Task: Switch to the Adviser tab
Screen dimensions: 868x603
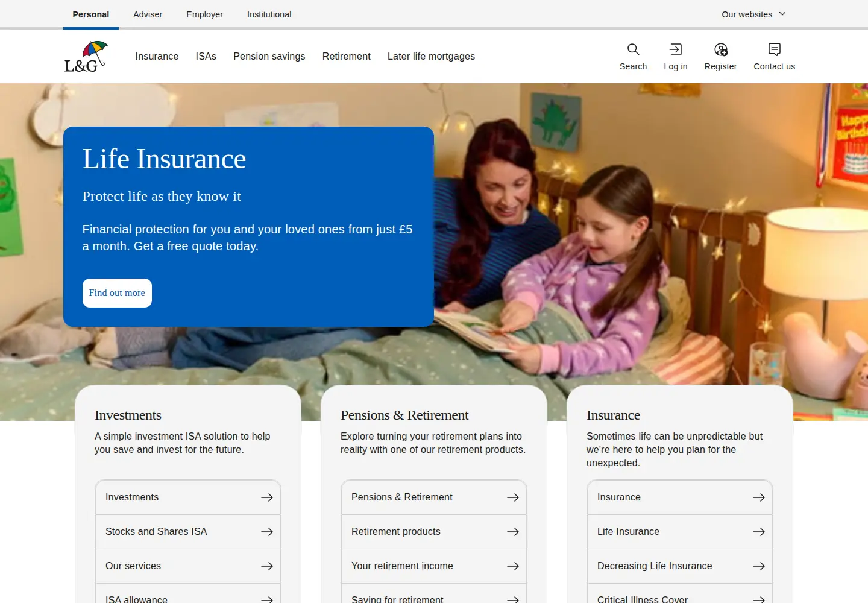Action: click(148, 14)
